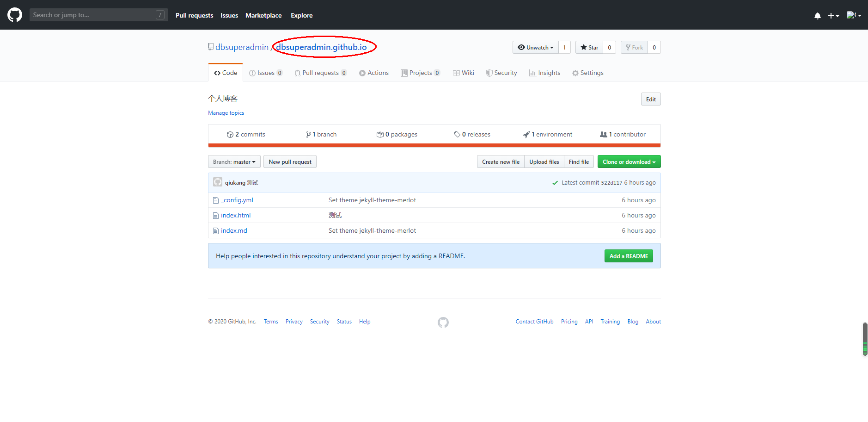Viewport: 868px width, 422px height.
Task: View the stargazers count of 0
Action: (609, 47)
